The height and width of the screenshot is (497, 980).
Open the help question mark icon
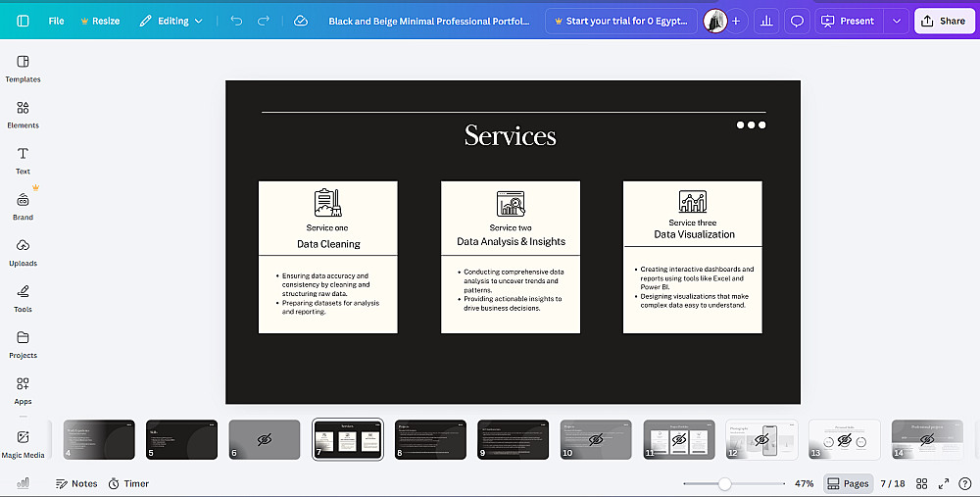tap(965, 483)
